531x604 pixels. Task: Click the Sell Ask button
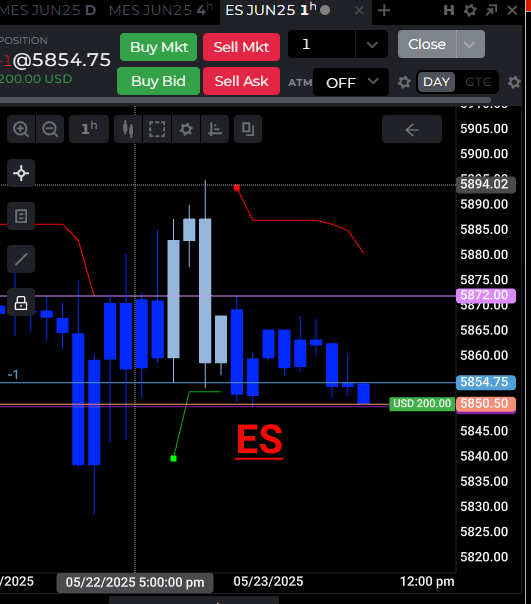(x=241, y=81)
